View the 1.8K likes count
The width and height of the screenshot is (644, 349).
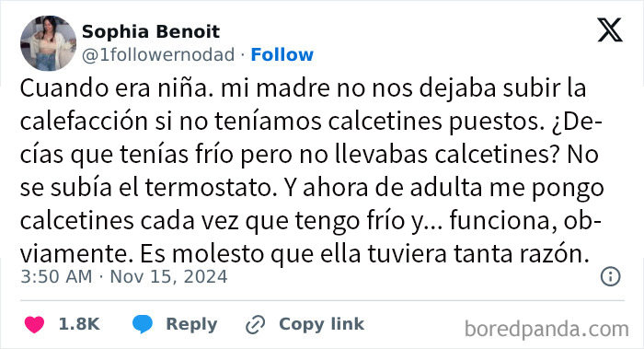tap(79, 324)
